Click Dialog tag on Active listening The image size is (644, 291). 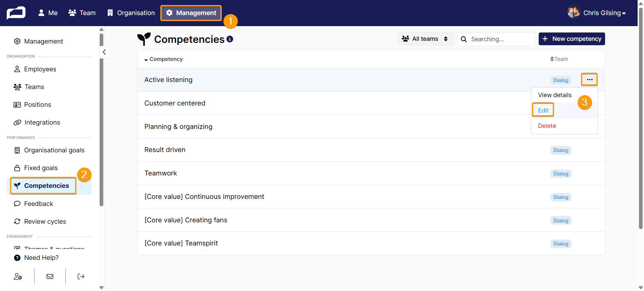(561, 80)
